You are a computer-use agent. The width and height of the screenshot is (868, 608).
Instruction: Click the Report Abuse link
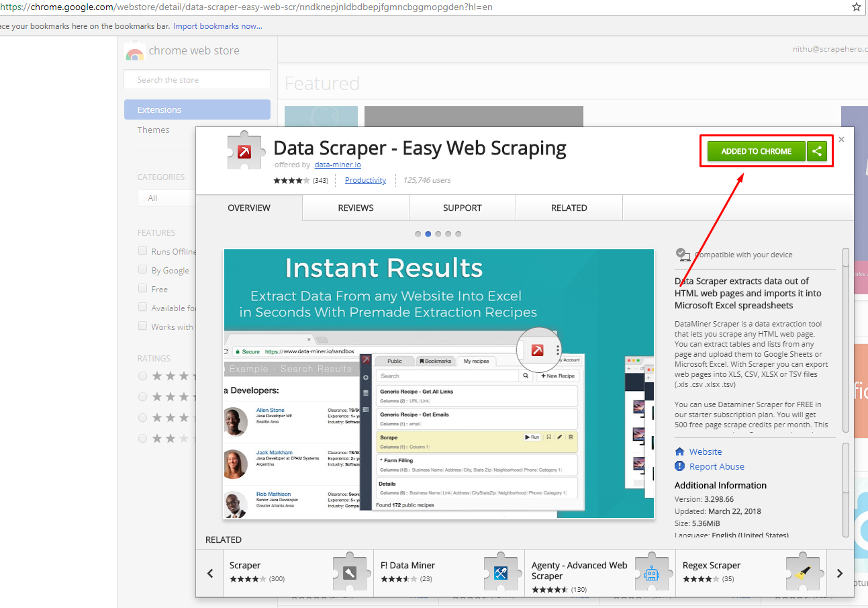pyautogui.click(x=716, y=466)
